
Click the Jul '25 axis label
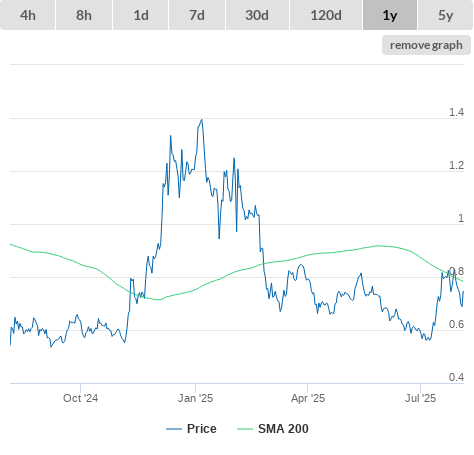(420, 398)
